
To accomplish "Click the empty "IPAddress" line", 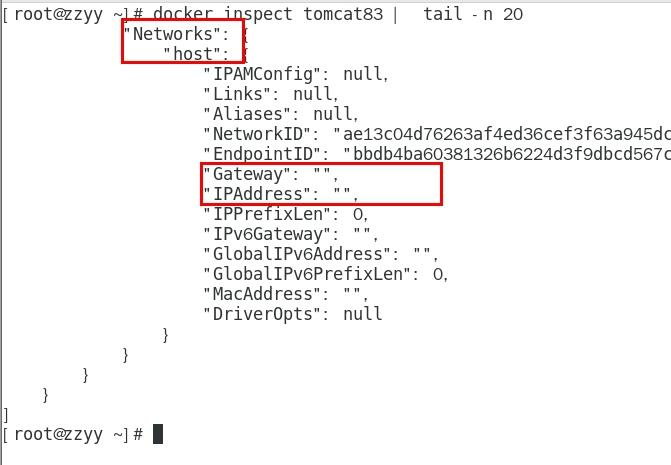I will tap(281, 194).
